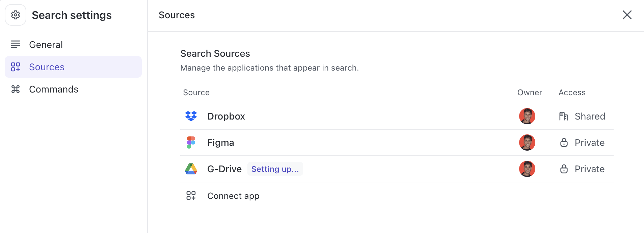Click the Dropbox owner avatar

click(x=527, y=116)
